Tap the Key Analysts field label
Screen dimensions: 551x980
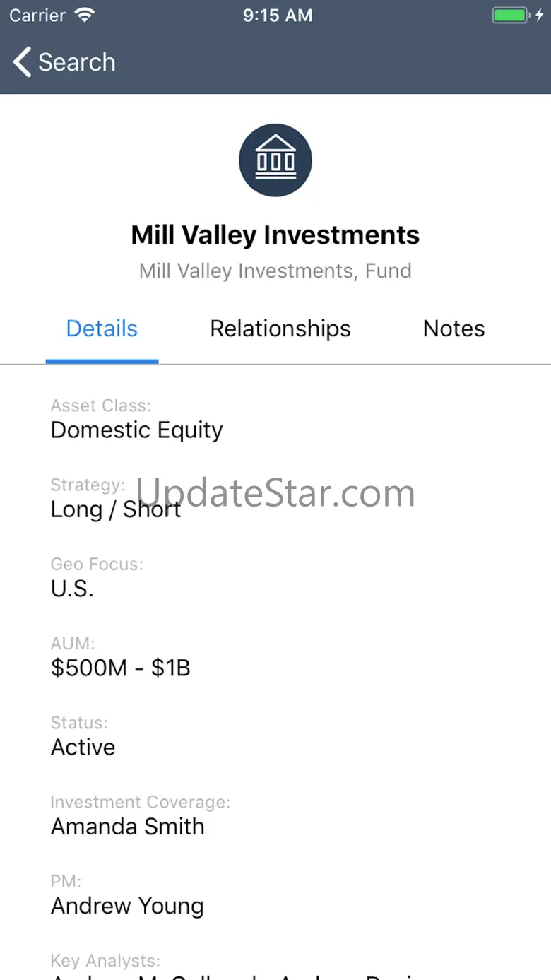click(105, 961)
